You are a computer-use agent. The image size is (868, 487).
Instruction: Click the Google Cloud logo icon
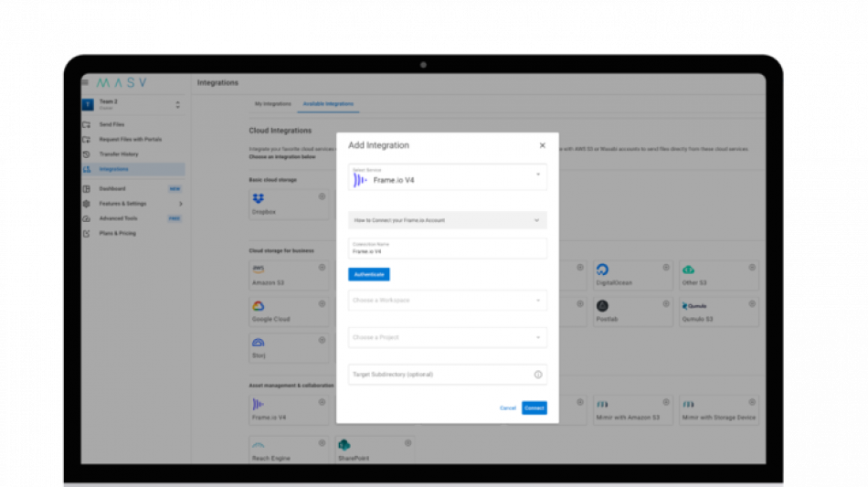pyautogui.click(x=259, y=306)
